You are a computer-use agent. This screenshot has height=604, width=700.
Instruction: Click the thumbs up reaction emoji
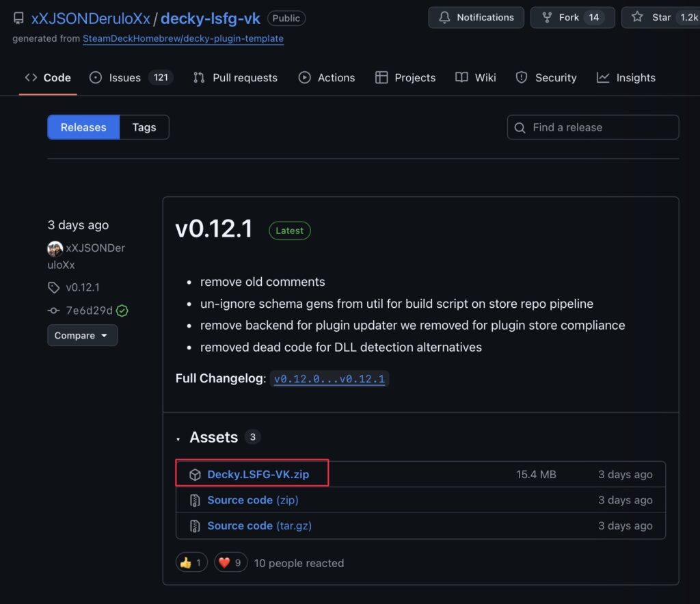(x=185, y=563)
